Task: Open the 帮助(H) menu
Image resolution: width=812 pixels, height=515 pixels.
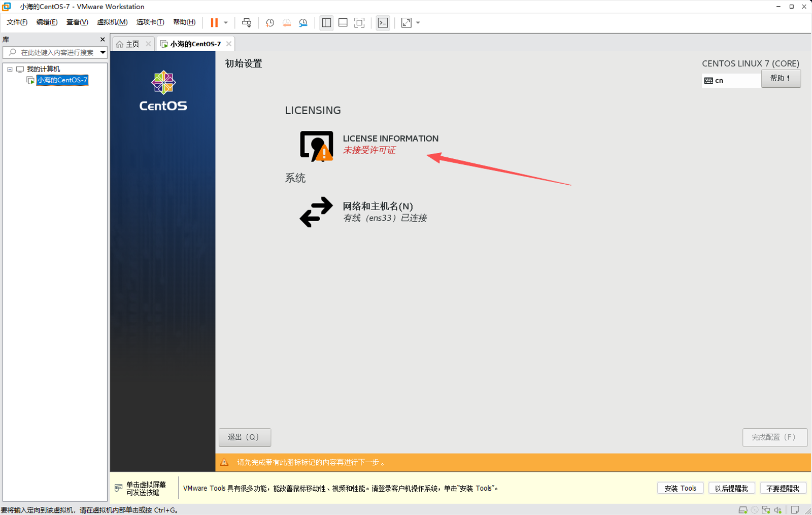Action: (x=184, y=22)
